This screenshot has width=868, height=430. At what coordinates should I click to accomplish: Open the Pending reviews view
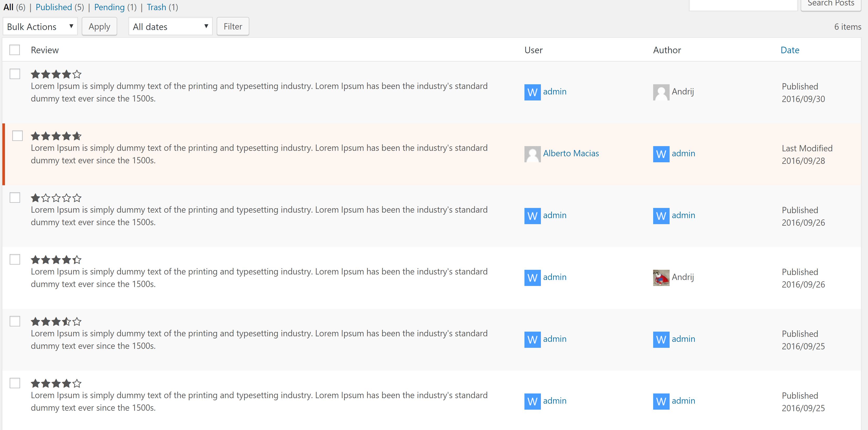109,7
